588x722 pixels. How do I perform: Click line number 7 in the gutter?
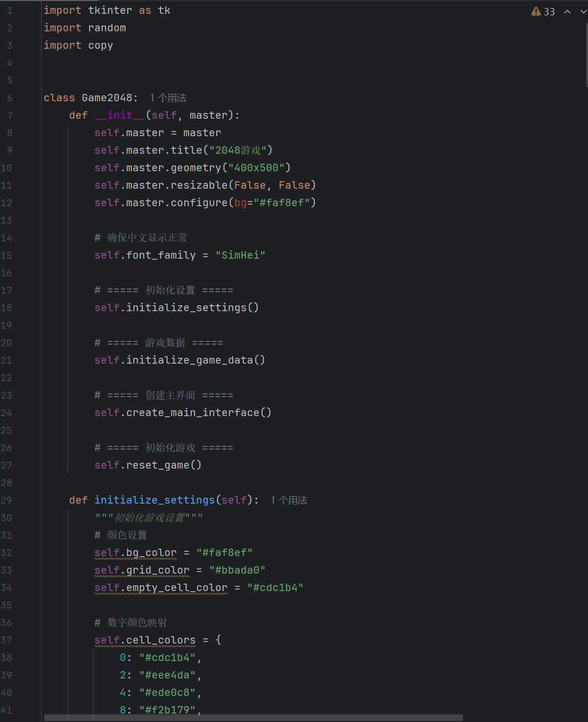[10, 116]
